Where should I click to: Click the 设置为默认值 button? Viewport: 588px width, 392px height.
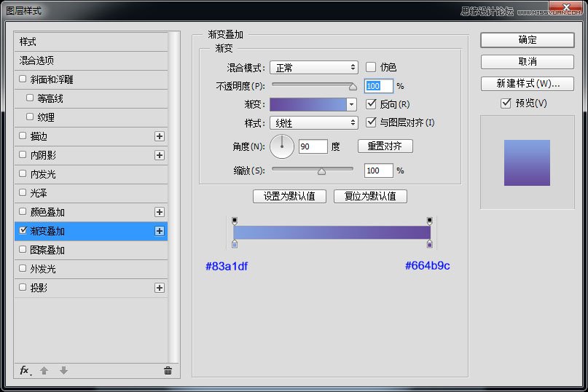click(x=289, y=196)
